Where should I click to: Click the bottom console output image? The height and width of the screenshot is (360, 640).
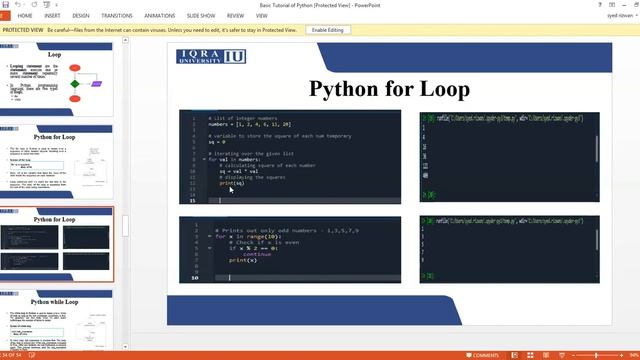click(x=509, y=249)
